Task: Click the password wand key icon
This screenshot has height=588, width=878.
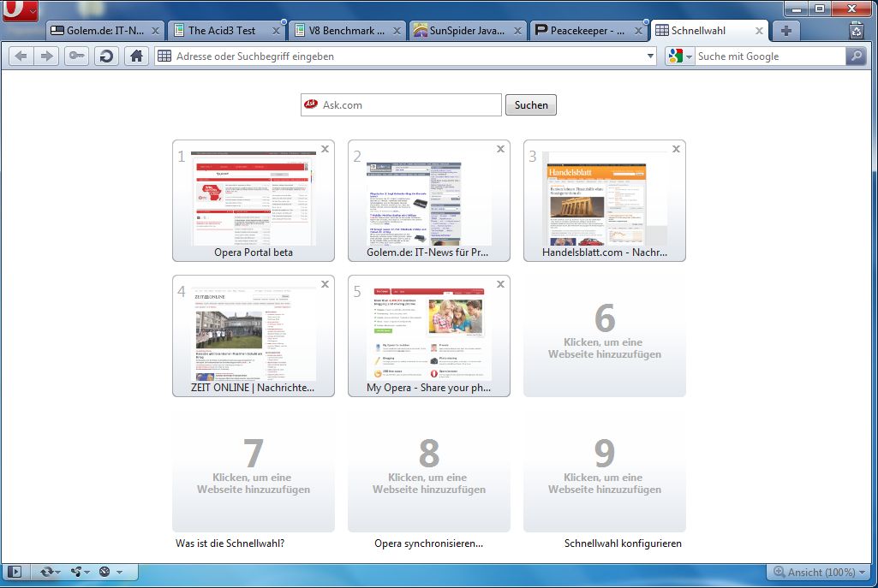Action: 77,56
